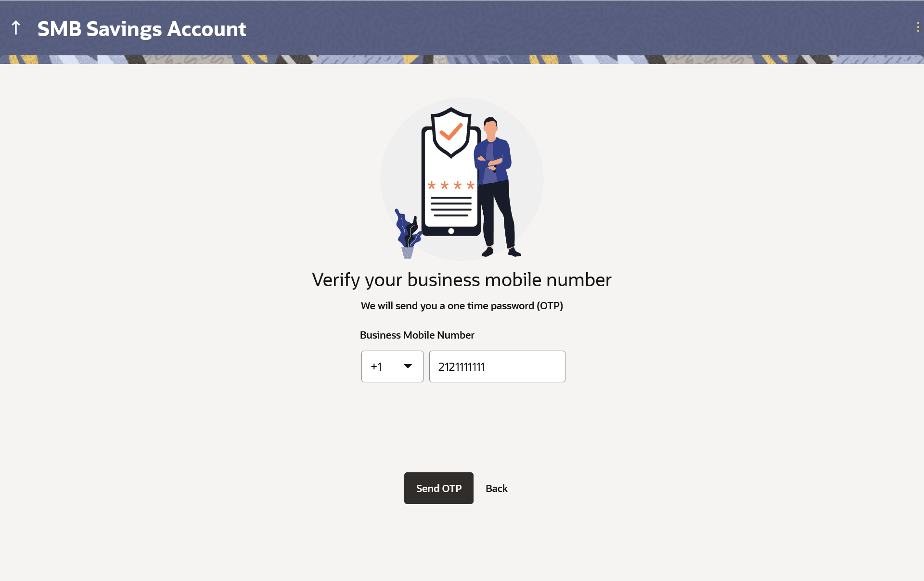Click the dropdown arrow beside +1
This screenshot has width=924, height=581.
(x=408, y=366)
